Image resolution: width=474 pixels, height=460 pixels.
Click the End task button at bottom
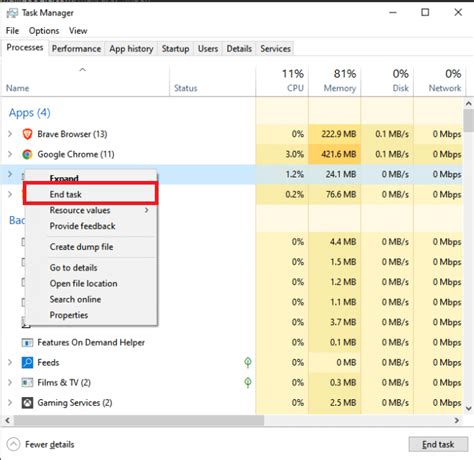(x=438, y=444)
